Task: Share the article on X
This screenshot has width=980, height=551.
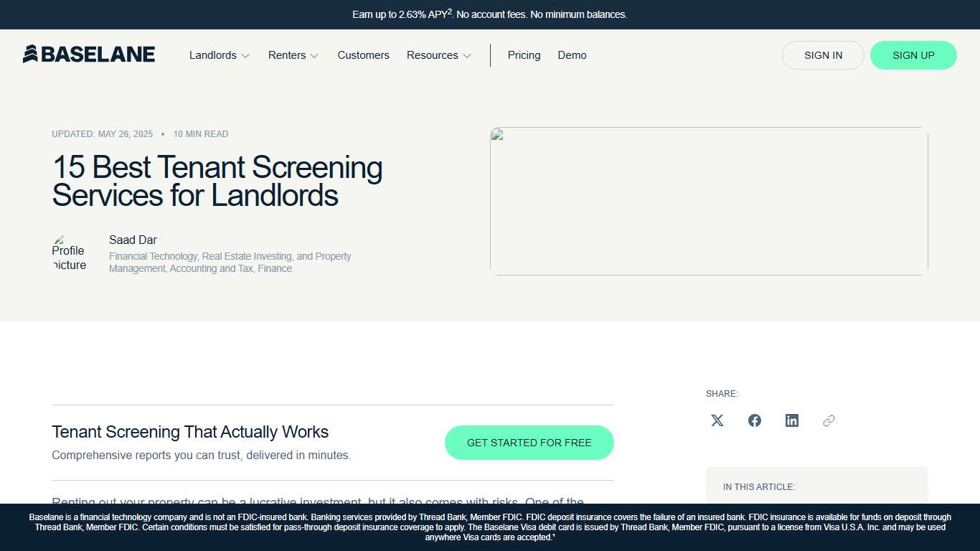Action: [x=717, y=420]
